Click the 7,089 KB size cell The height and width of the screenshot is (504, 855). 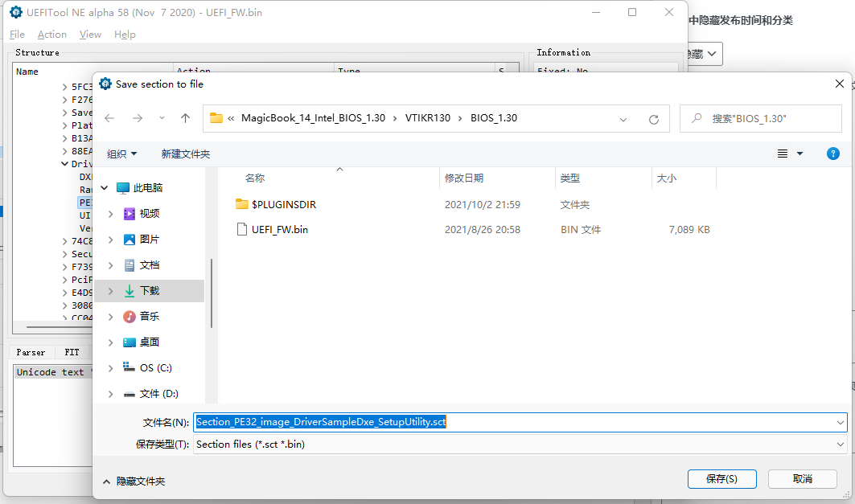click(689, 230)
